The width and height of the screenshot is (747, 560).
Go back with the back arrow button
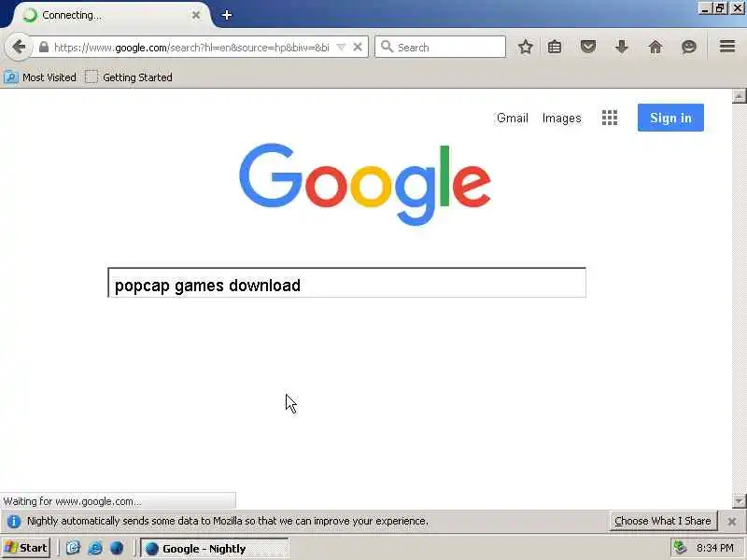tap(19, 47)
